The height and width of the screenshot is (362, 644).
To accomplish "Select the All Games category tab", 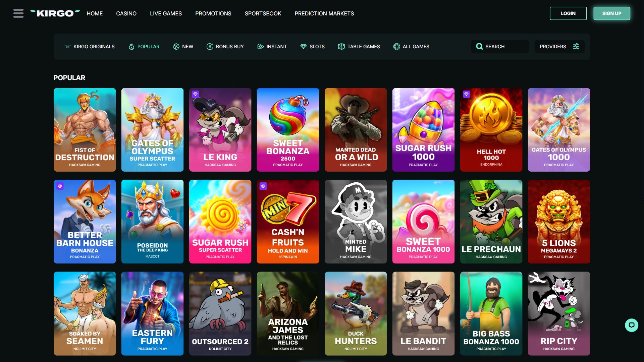I will coord(411,47).
